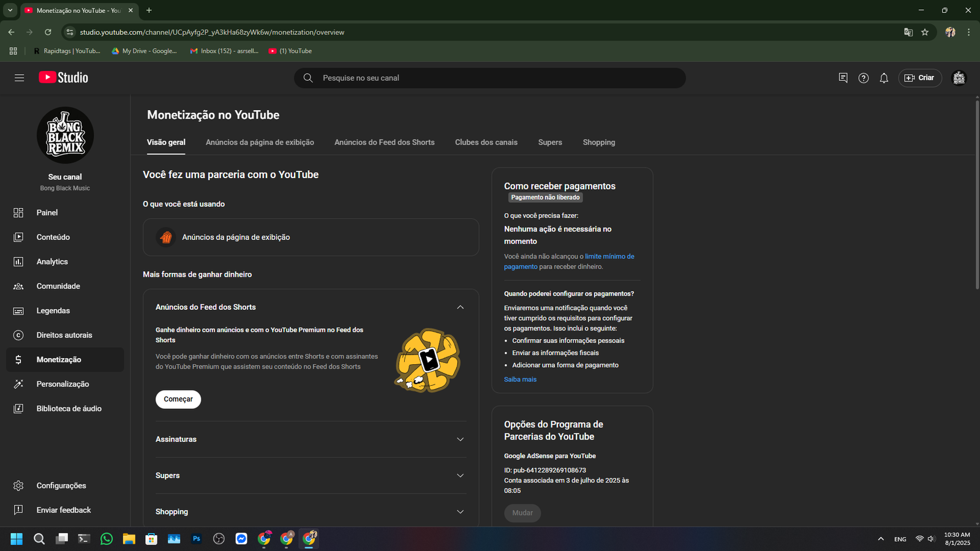Switch to the Clubes dos canais tab
Image resolution: width=980 pixels, height=551 pixels.
[x=486, y=142]
